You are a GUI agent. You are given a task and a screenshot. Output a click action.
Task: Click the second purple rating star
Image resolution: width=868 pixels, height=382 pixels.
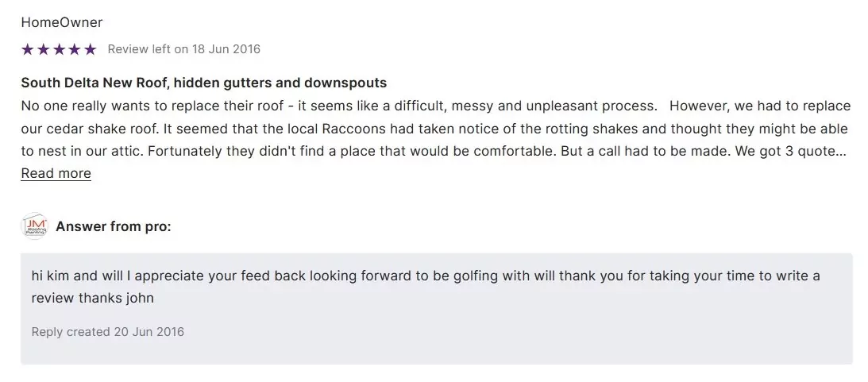(x=44, y=49)
